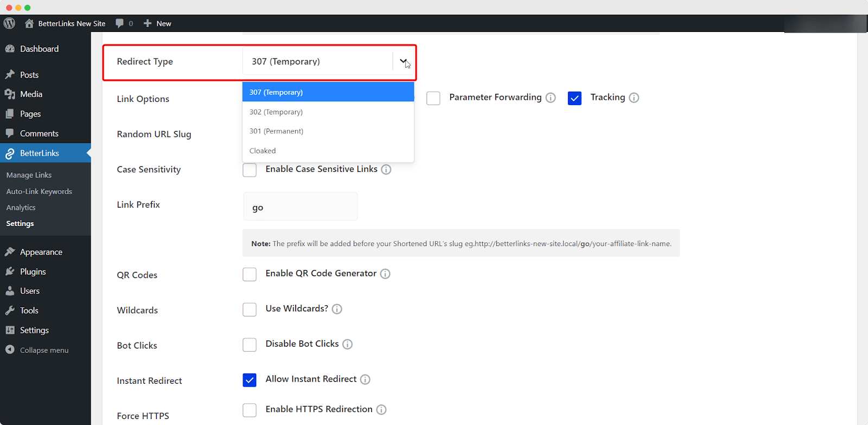This screenshot has height=425, width=868.
Task: Click the Settings sliders icon in sidebar
Action: (10, 330)
